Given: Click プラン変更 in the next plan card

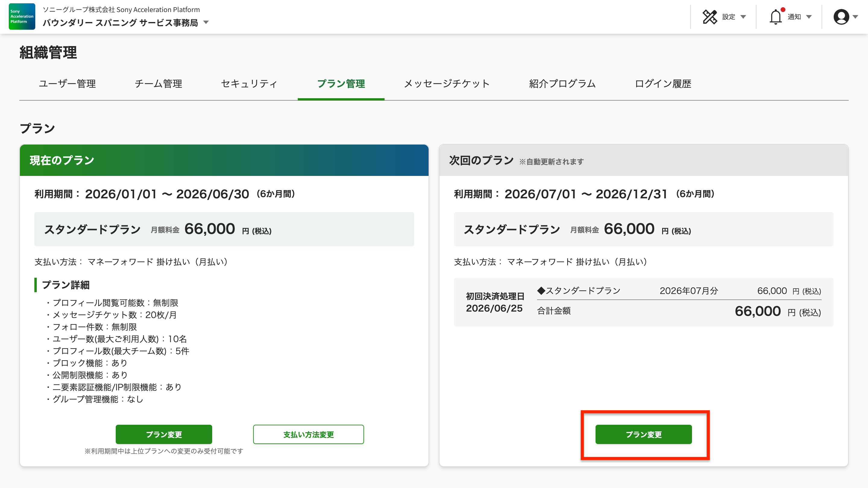Looking at the screenshot, I should (643, 434).
